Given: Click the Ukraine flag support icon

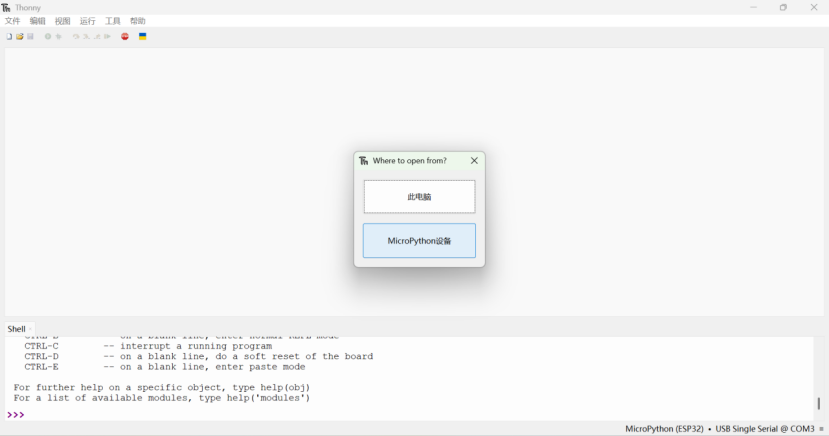Looking at the screenshot, I should pyautogui.click(x=143, y=36).
